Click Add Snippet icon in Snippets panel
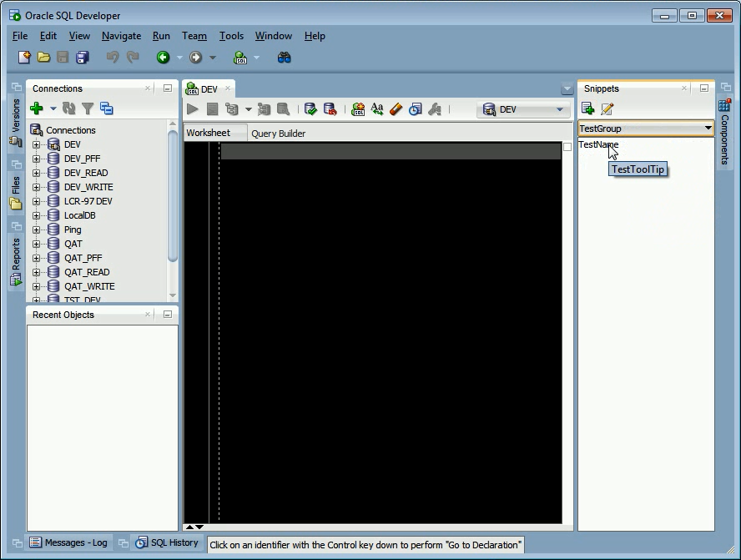Viewport: 741px width, 560px height. coord(588,108)
